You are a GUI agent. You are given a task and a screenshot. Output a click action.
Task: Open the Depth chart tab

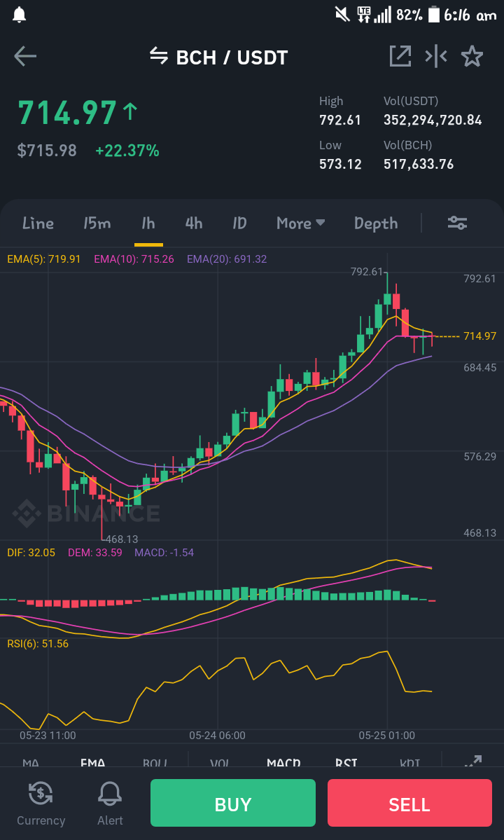[376, 223]
